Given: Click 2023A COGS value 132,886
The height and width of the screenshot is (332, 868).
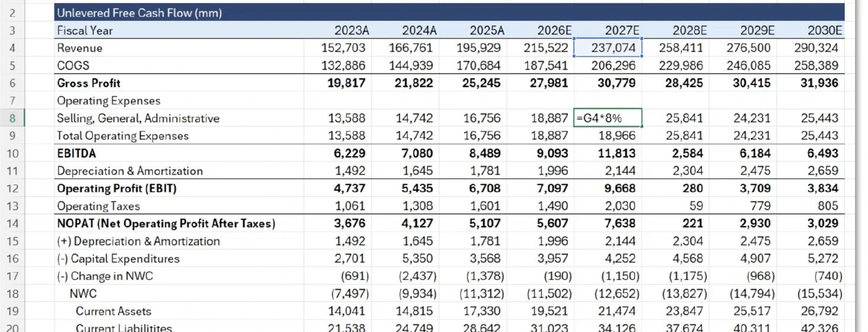Looking at the screenshot, I should tap(343, 65).
